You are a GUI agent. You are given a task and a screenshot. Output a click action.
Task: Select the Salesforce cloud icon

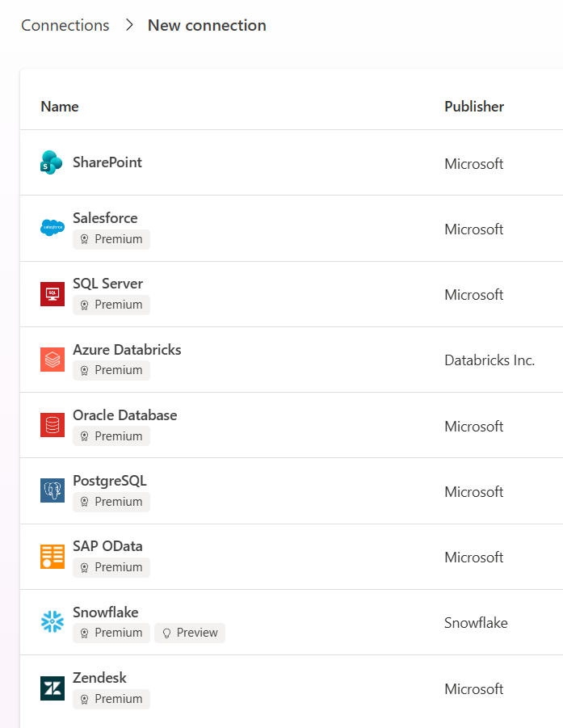pyautogui.click(x=52, y=228)
